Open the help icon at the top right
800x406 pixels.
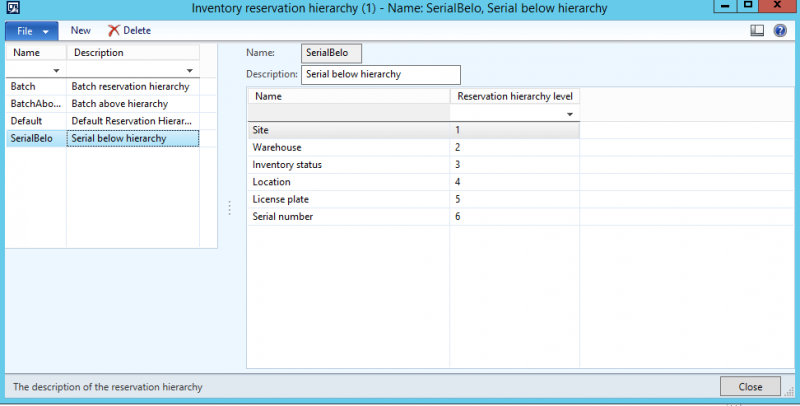780,31
